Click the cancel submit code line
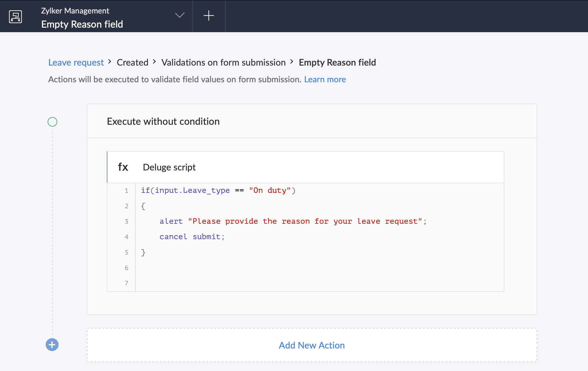This screenshot has width=588, height=371. [x=192, y=237]
